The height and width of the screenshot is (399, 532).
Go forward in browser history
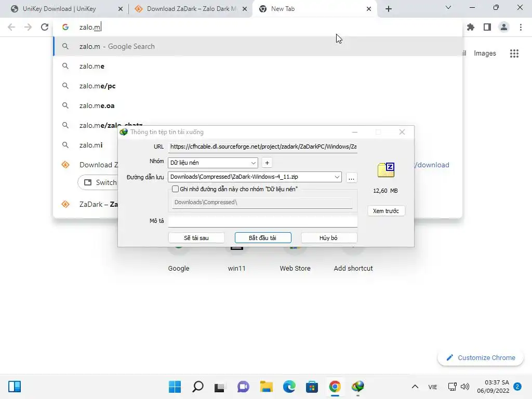pyautogui.click(x=28, y=27)
